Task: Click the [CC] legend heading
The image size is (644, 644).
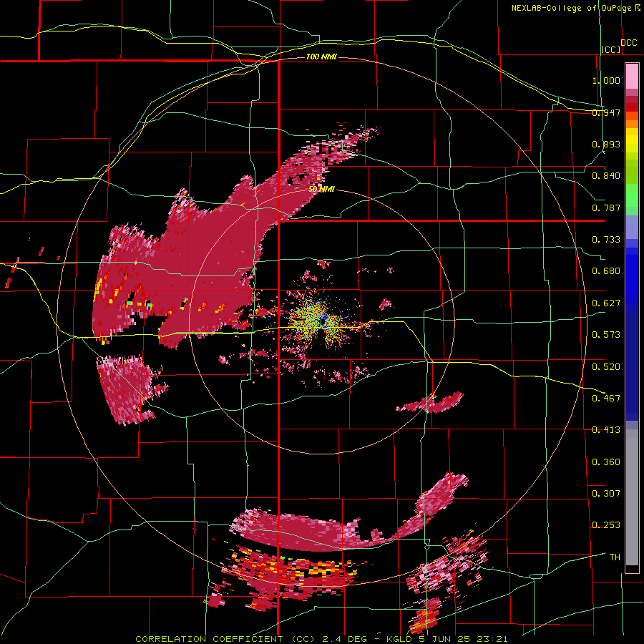Action: pos(611,49)
